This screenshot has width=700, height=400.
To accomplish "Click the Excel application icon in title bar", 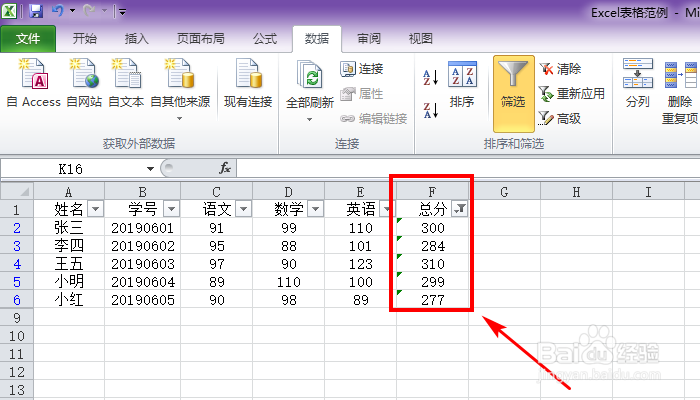I will [x=9, y=11].
